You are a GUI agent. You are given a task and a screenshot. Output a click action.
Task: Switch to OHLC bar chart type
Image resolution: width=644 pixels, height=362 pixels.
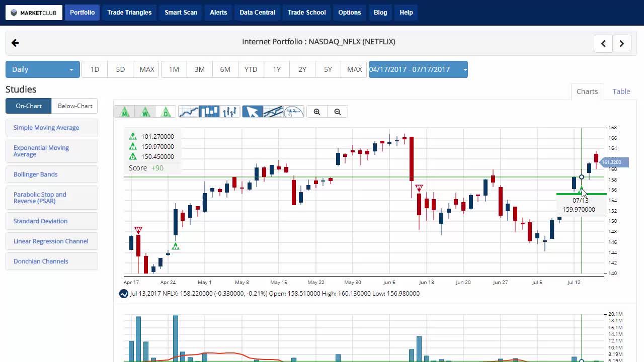click(230, 112)
